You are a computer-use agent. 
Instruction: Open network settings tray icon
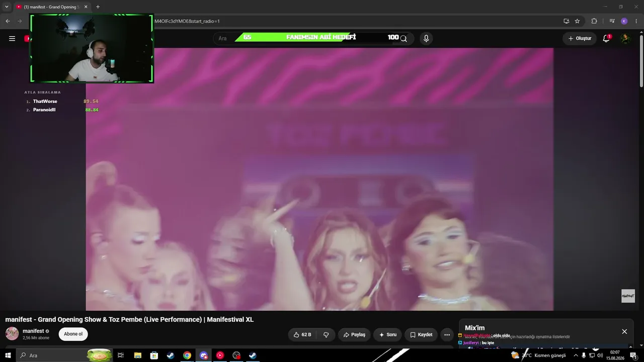592,355
